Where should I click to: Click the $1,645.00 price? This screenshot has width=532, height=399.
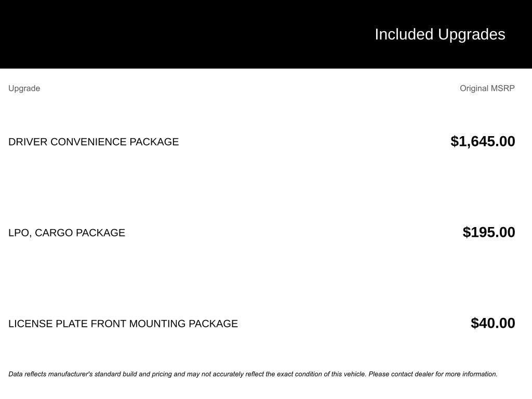tap(483, 141)
